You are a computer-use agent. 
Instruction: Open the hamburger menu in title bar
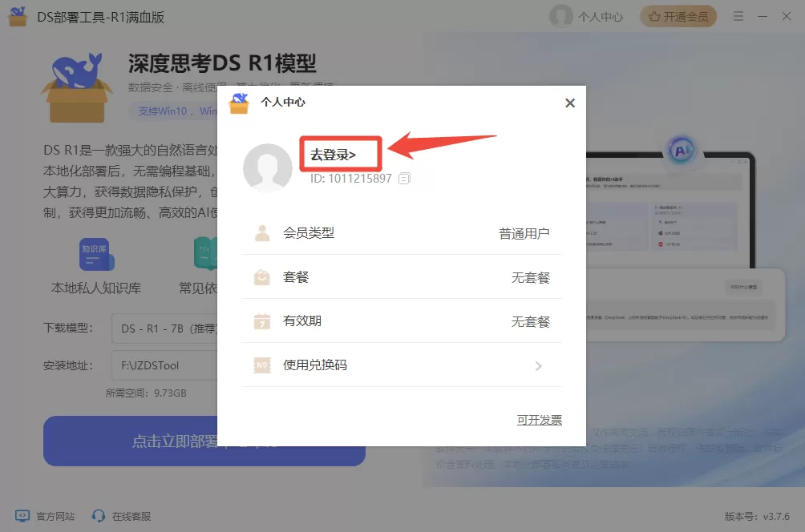(738, 16)
